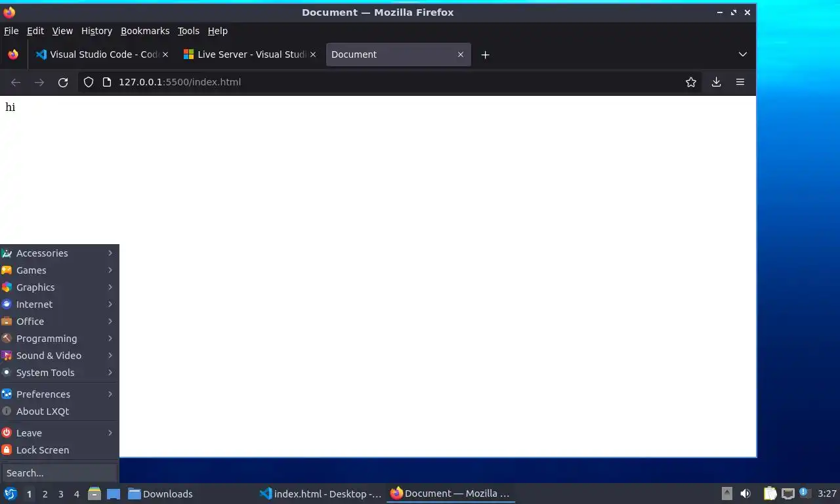This screenshot has width=840, height=504.
Task: Expand the Office submenu
Action: pos(59,322)
